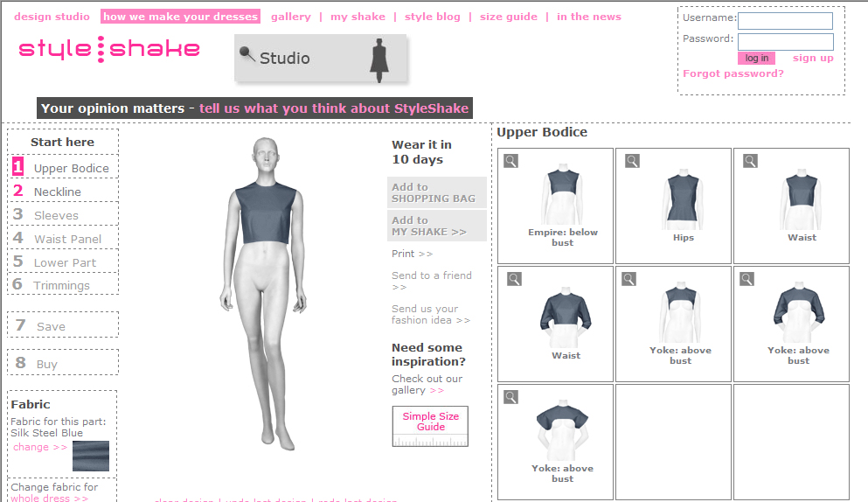Click the log in button
Screen dimensions: 868x502
[x=756, y=59]
